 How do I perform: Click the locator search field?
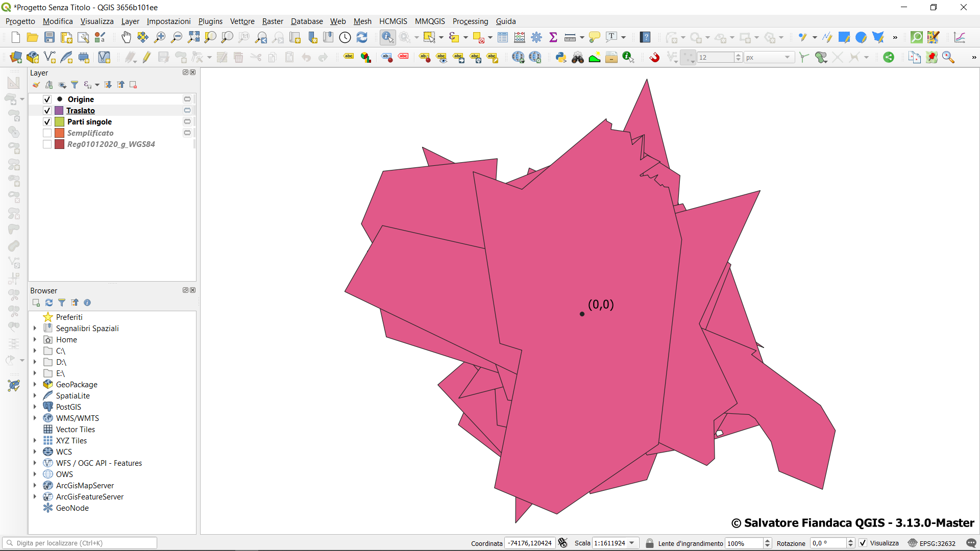[82, 543]
